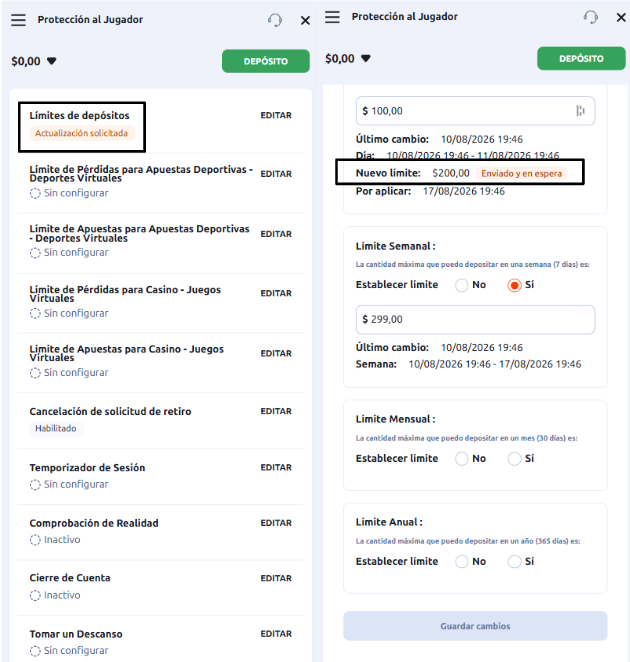Open hamburger menu in right panel

tap(332, 17)
